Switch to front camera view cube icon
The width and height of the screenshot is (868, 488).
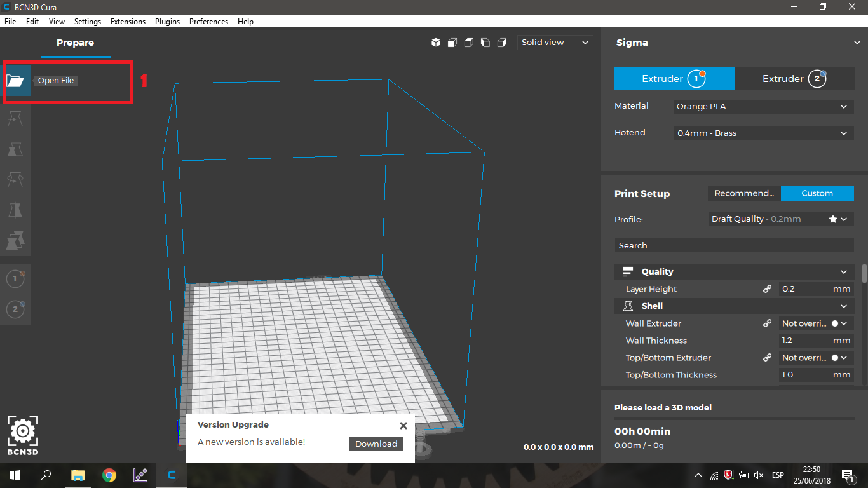[x=452, y=43]
